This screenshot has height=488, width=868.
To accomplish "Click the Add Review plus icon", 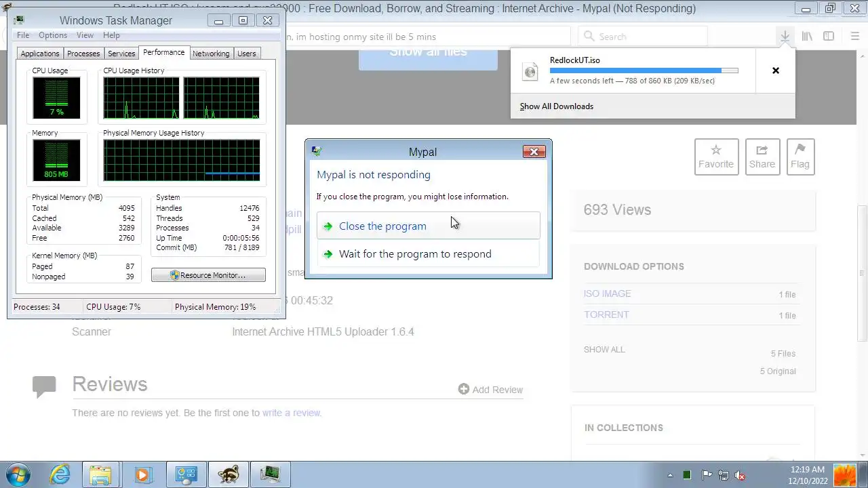I will [464, 389].
